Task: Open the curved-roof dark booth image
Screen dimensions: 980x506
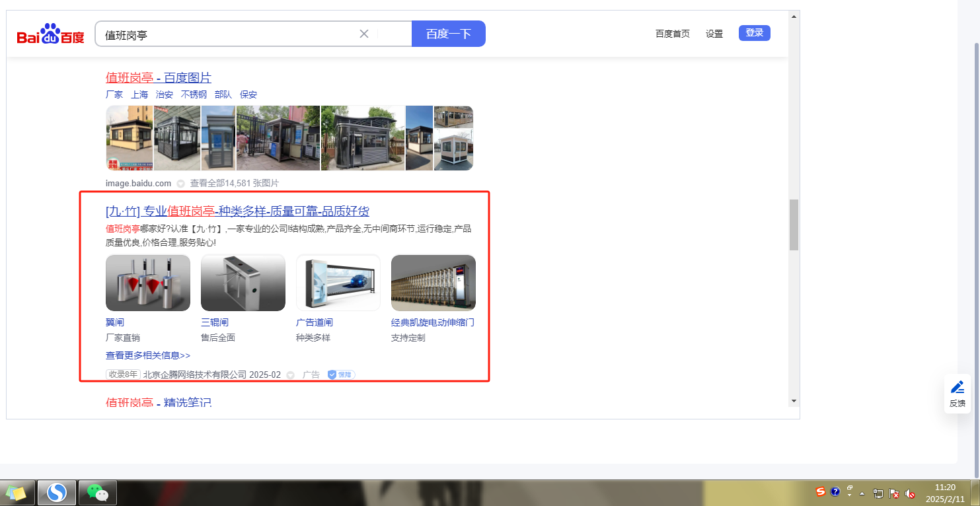Action: [x=363, y=138]
